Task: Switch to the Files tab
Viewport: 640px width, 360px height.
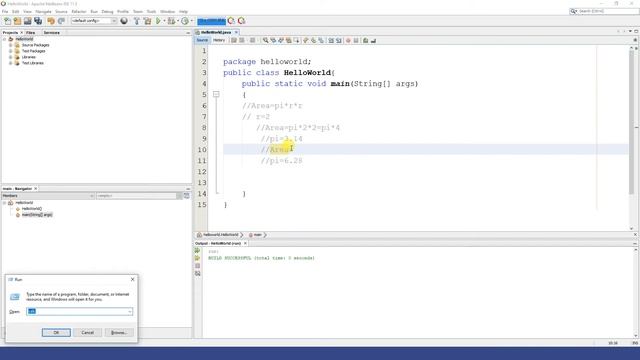Action: (x=31, y=33)
